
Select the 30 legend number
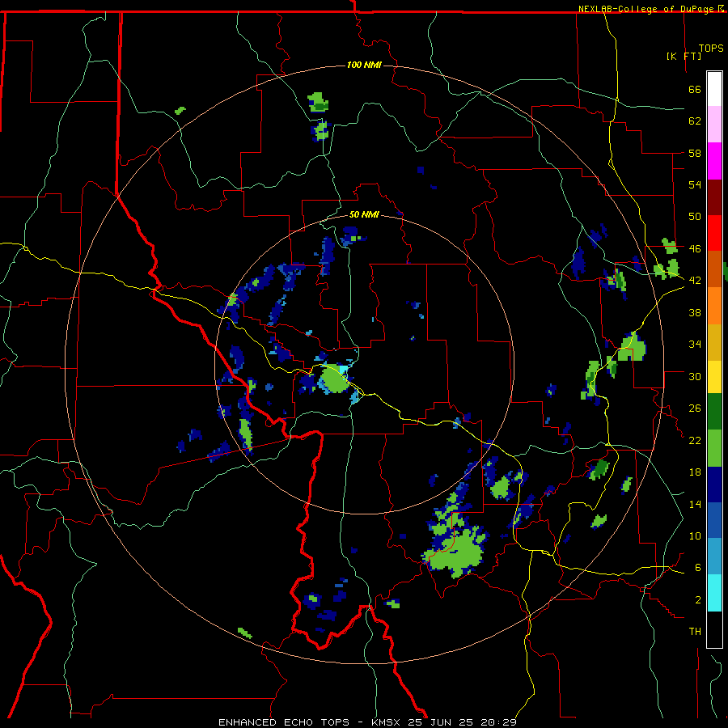[695, 376]
